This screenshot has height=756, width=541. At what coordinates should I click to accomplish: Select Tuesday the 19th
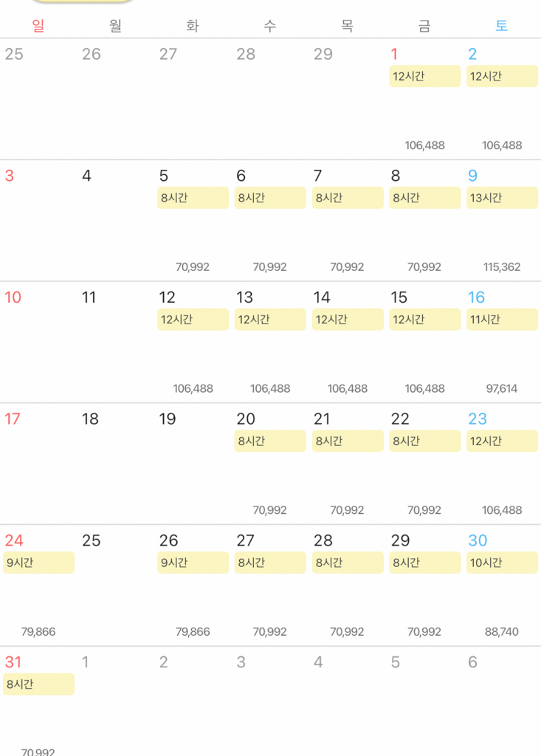168,419
